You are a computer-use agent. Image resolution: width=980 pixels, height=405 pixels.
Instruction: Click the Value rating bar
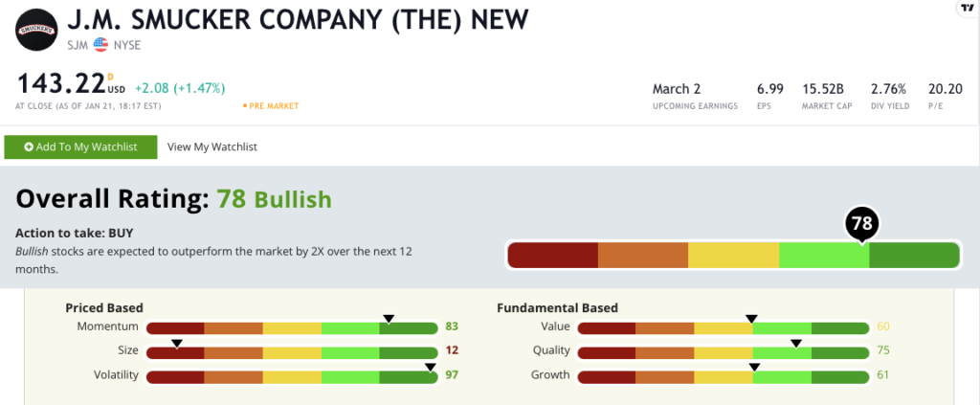coord(724,327)
